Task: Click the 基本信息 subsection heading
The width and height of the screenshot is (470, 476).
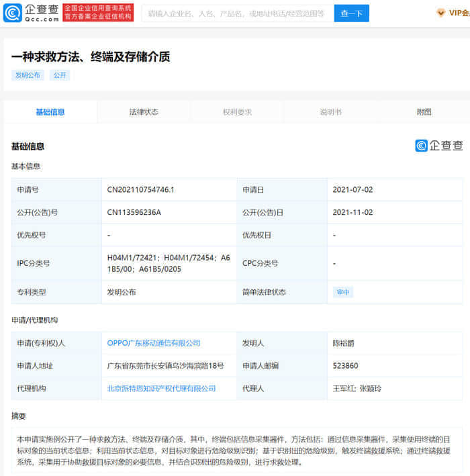Action: (26, 166)
